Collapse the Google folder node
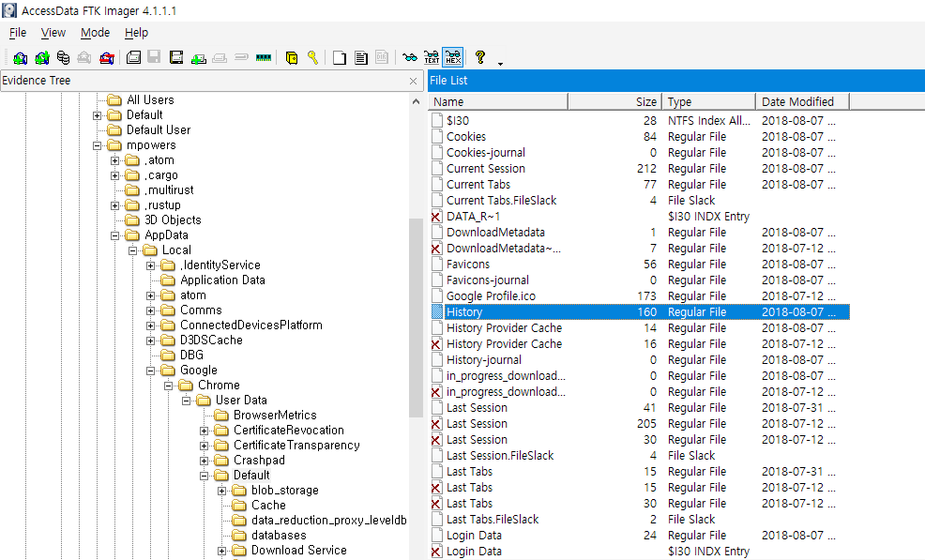This screenshot has width=925, height=560. pos(151,371)
